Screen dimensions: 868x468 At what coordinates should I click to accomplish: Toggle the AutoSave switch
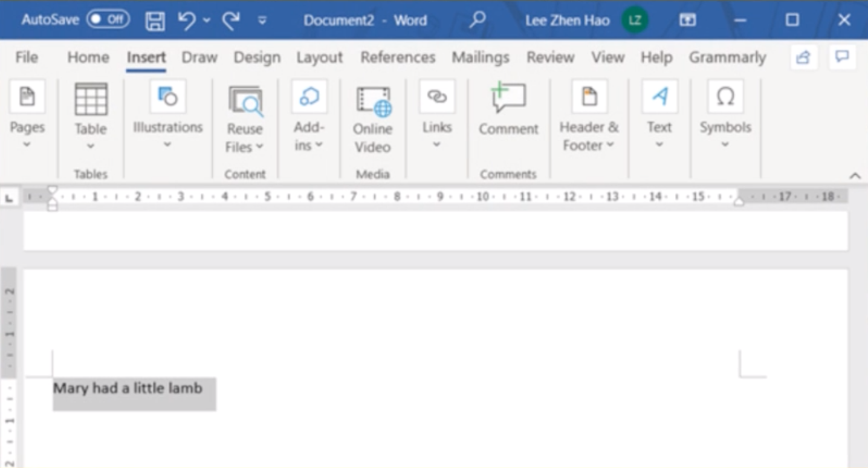108,20
